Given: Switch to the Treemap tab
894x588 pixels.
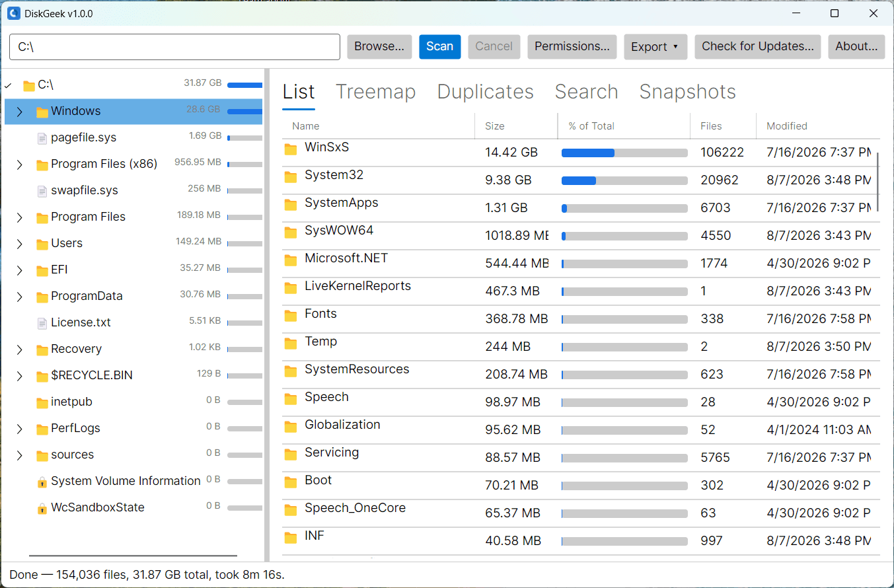Looking at the screenshot, I should tap(376, 92).
